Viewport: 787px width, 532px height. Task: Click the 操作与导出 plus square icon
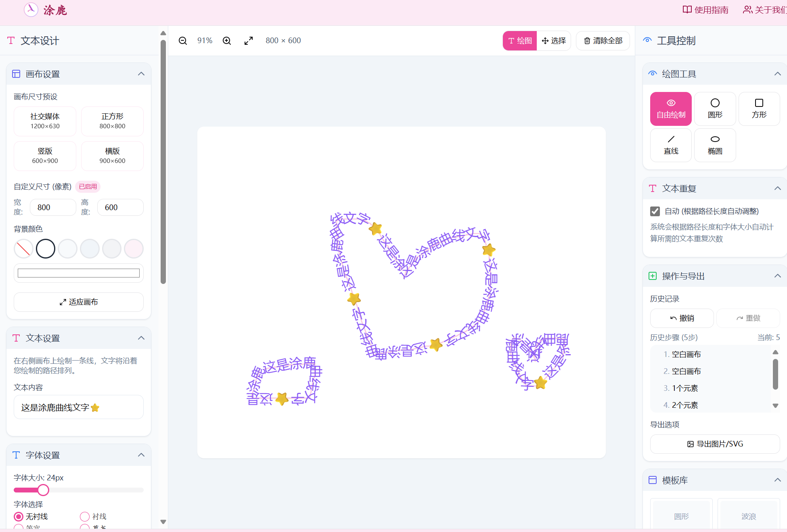[653, 276]
